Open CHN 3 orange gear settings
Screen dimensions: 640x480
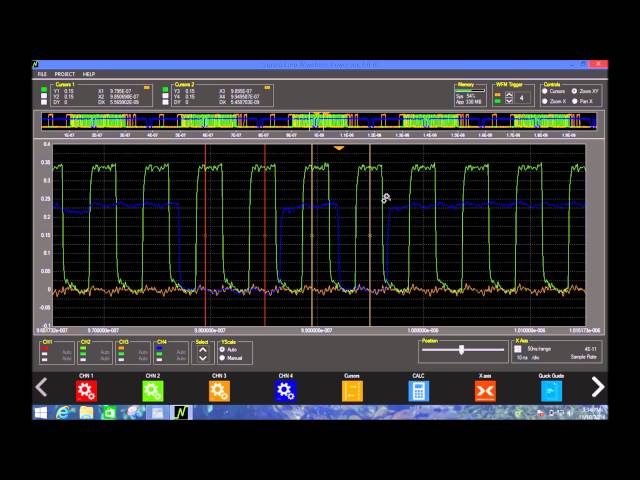click(219, 391)
